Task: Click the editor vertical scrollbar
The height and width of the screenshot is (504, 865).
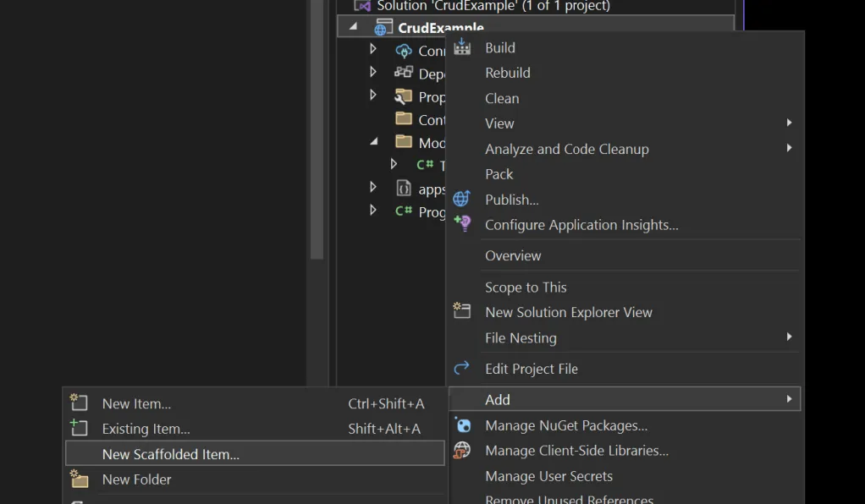Action: point(317,129)
